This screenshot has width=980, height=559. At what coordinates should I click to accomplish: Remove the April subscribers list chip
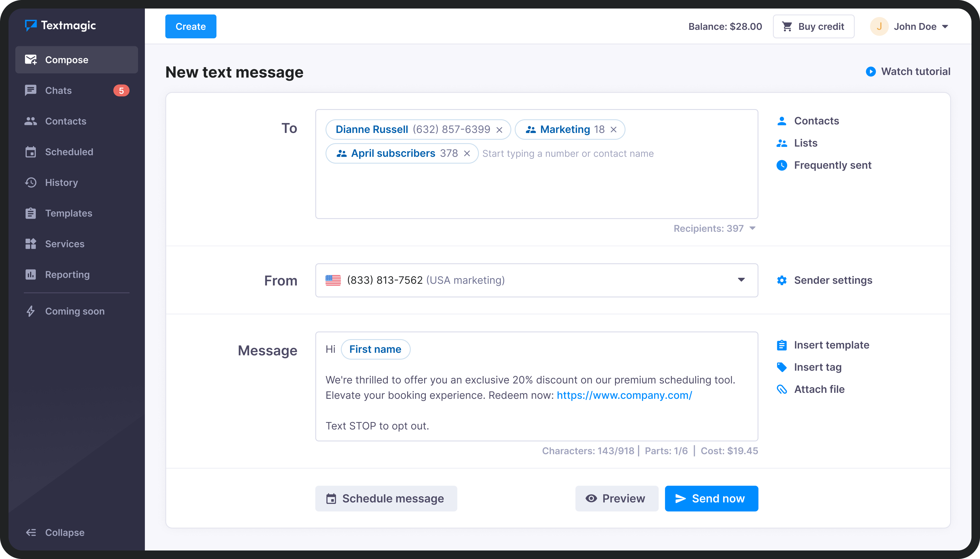(467, 154)
